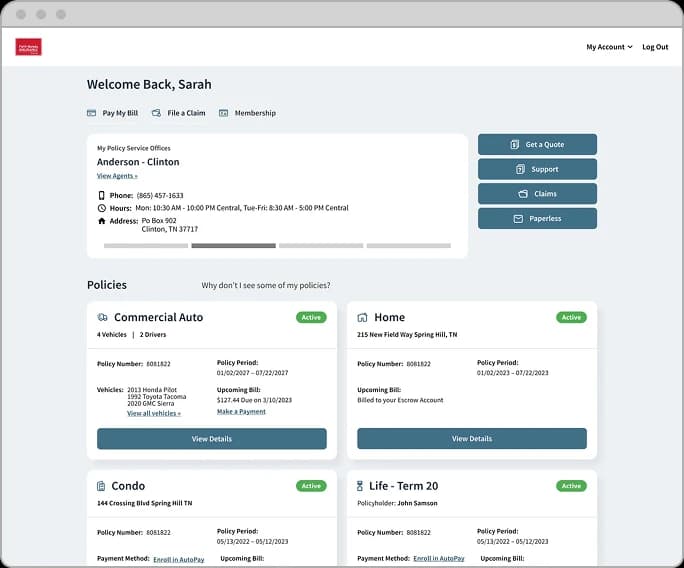Click the Condo Active badge
The image size is (684, 568).
click(x=311, y=486)
